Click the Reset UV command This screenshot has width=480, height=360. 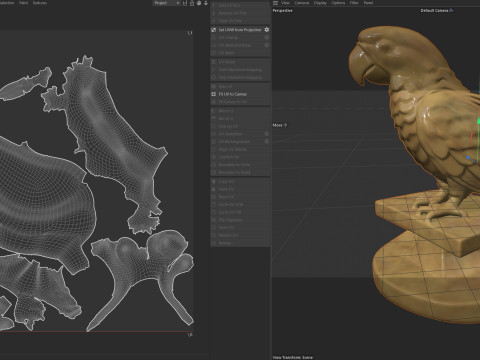pos(240,197)
